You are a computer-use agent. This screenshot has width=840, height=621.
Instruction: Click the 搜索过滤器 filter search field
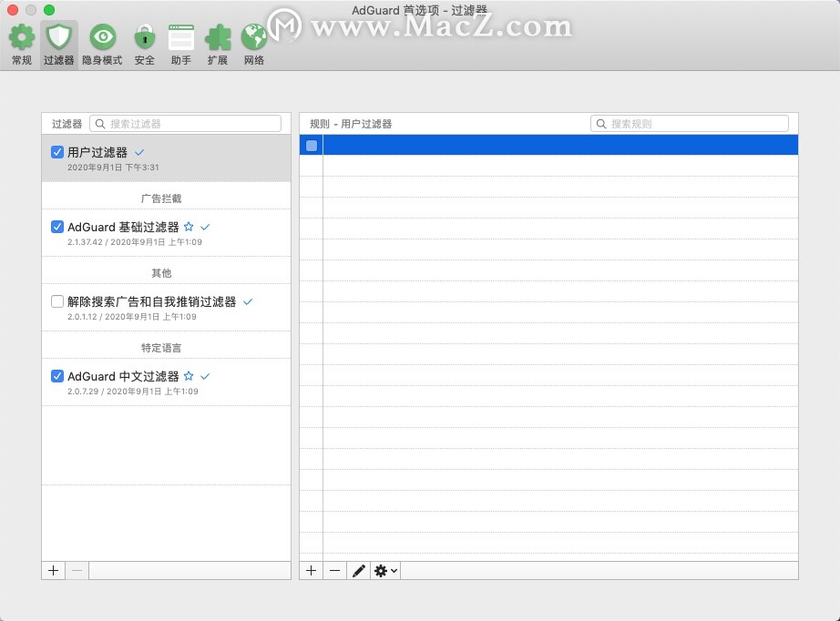point(185,124)
